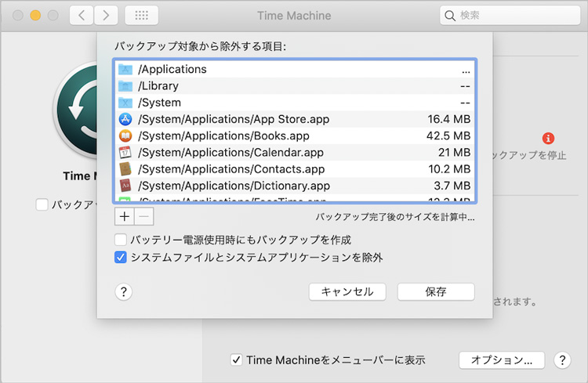
Task: Click the Calendar app icon
Action: pyautogui.click(x=125, y=153)
